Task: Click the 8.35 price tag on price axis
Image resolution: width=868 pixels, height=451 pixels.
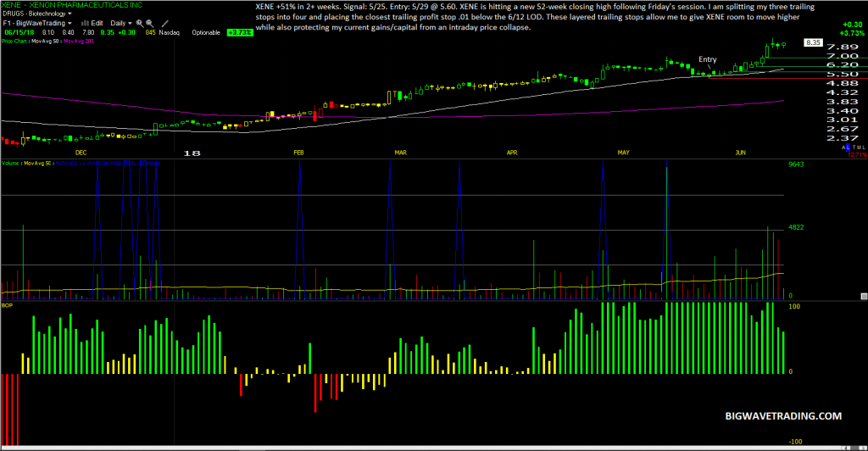Action: 813,42
